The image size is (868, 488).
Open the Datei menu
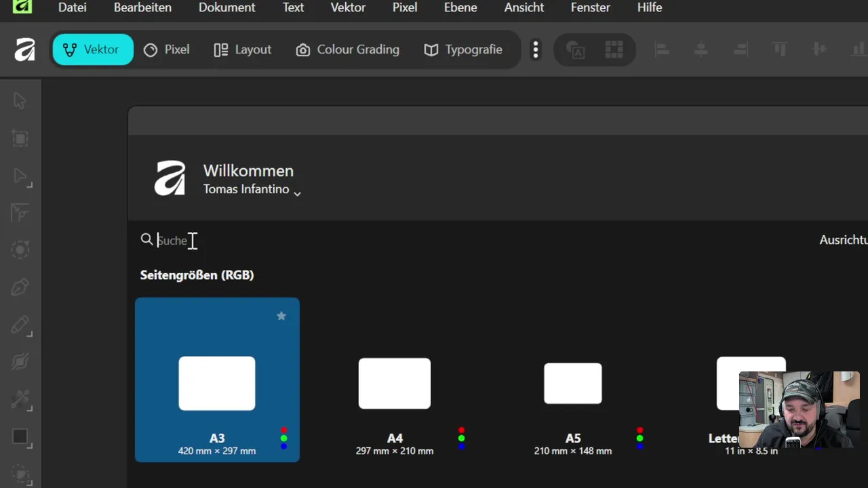pyautogui.click(x=73, y=7)
